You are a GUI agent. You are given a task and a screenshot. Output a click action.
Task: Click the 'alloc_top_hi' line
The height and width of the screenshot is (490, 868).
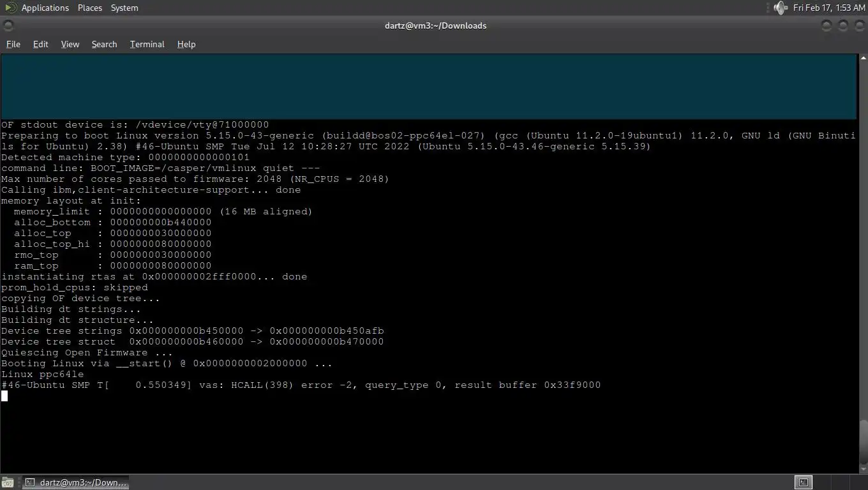click(x=113, y=244)
